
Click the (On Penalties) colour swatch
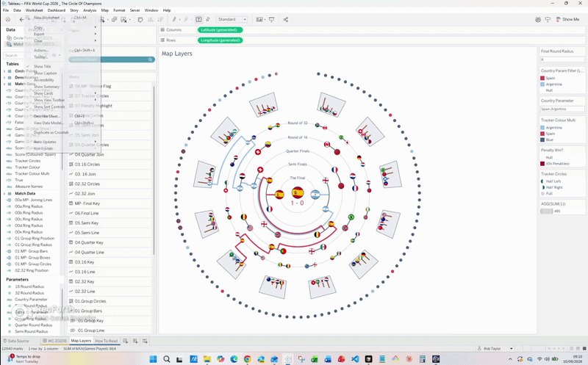542,164
